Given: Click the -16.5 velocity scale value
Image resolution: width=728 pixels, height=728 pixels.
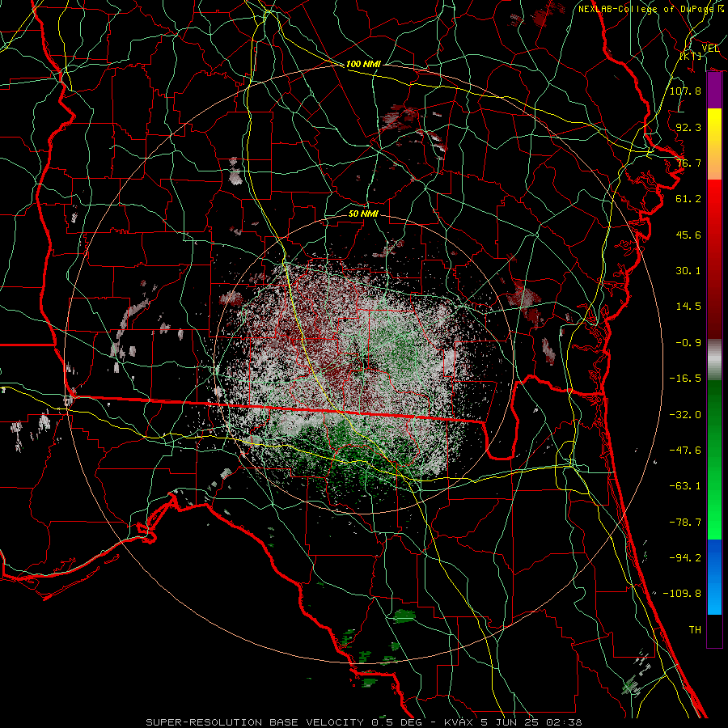Looking at the screenshot, I should tap(685, 379).
